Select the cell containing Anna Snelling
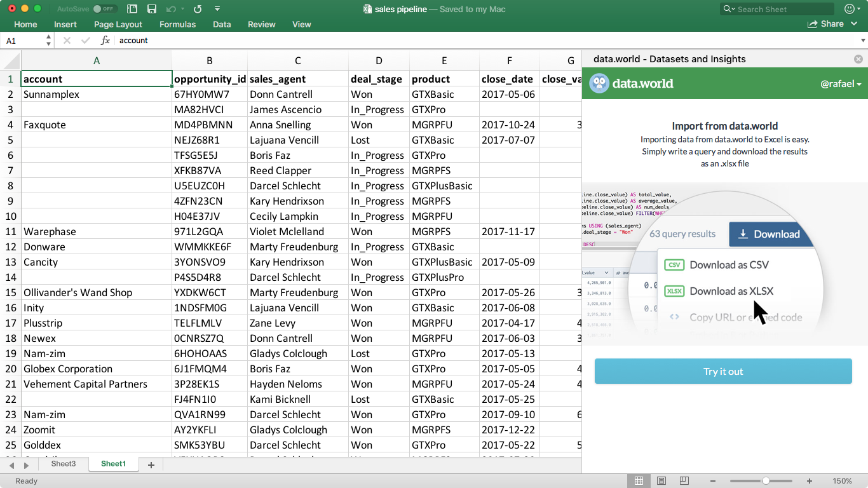This screenshot has width=868, height=488. 298,125
